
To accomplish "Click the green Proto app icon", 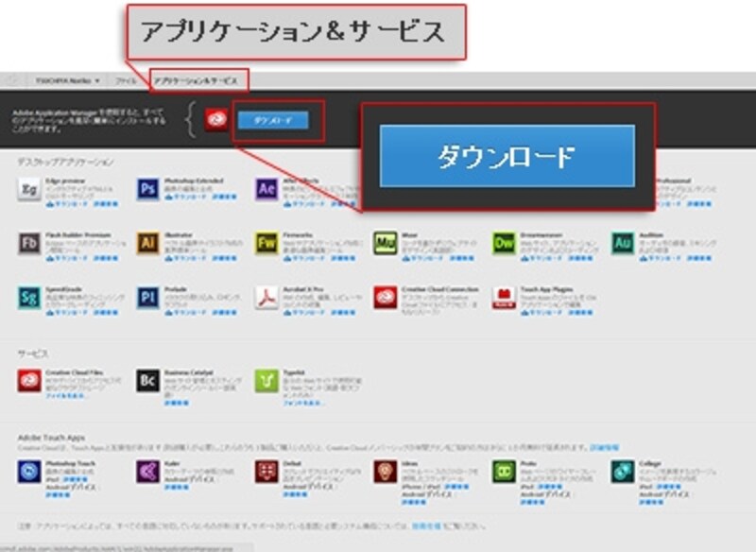I will pos(504,472).
